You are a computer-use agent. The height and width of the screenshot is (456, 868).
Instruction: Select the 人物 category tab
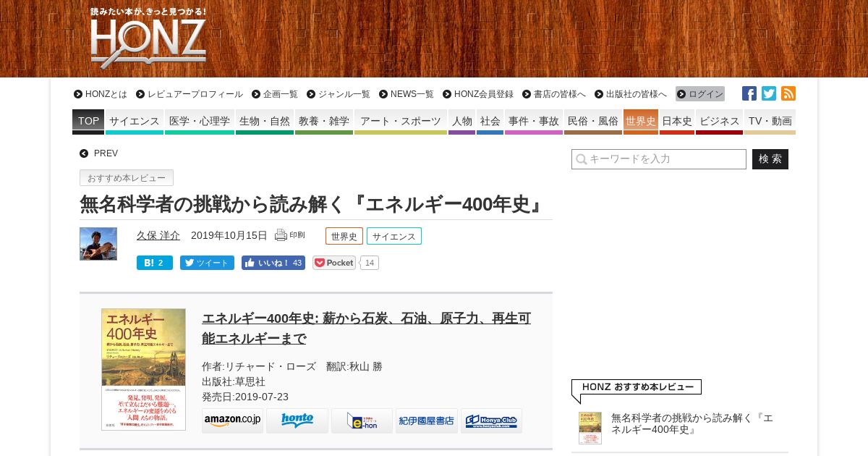(x=462, y=121)
